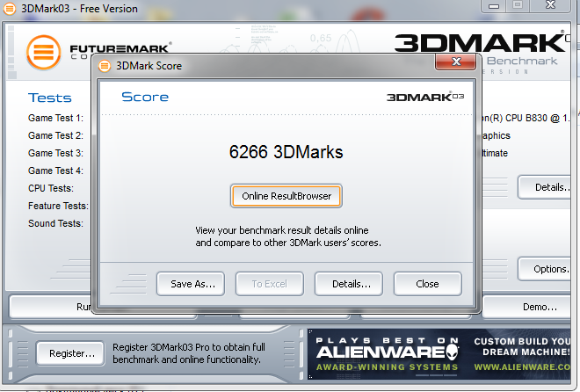580x392 pixels.
Task: Click the 3DMARK03 logo in the Score dialog
Action: (x=425, y=97)
